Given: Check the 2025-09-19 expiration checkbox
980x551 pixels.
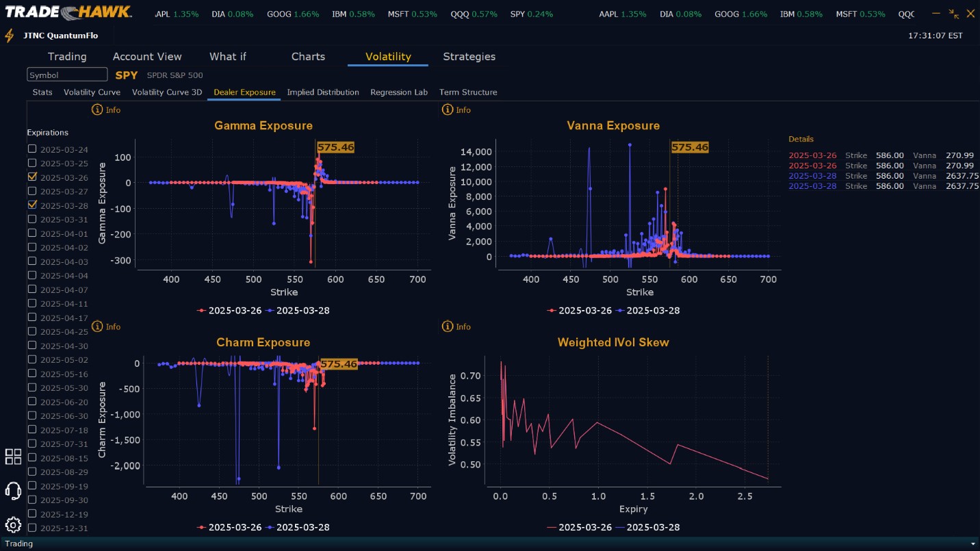Looking at the screenshot, I should [32, 486].
